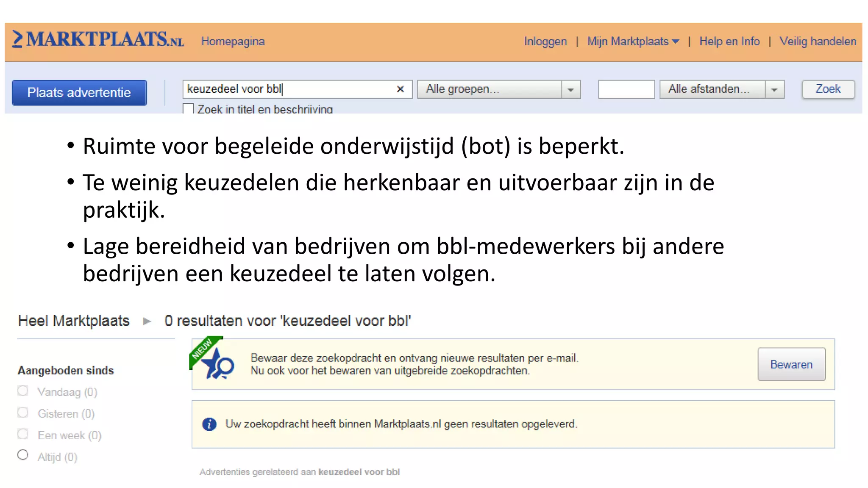This screenshot has width=868, height=488.
Task: Select the Een week (0) radio option
Action: pyautogui.click(x=23, y=434)
